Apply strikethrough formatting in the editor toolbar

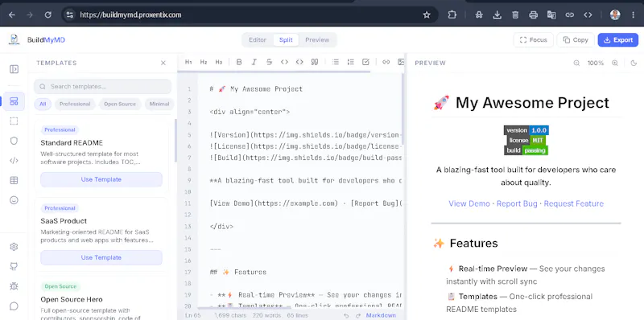point(269,62)
